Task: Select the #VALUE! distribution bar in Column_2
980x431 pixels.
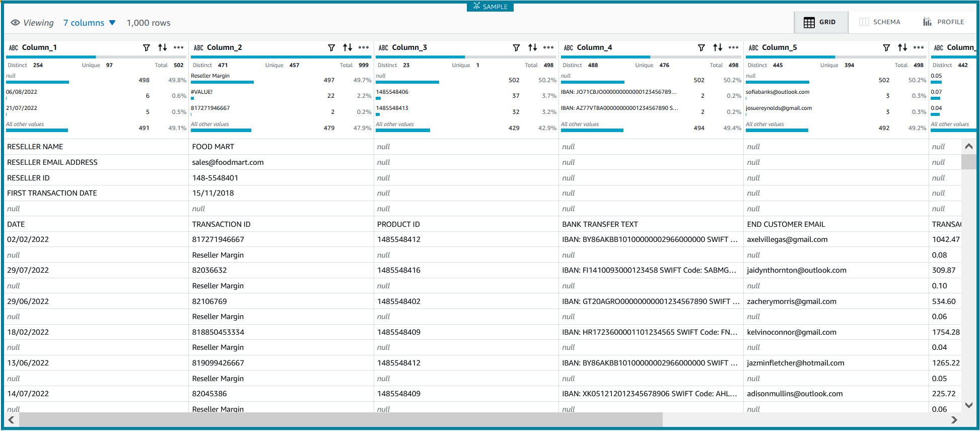Action: [192, 98]
